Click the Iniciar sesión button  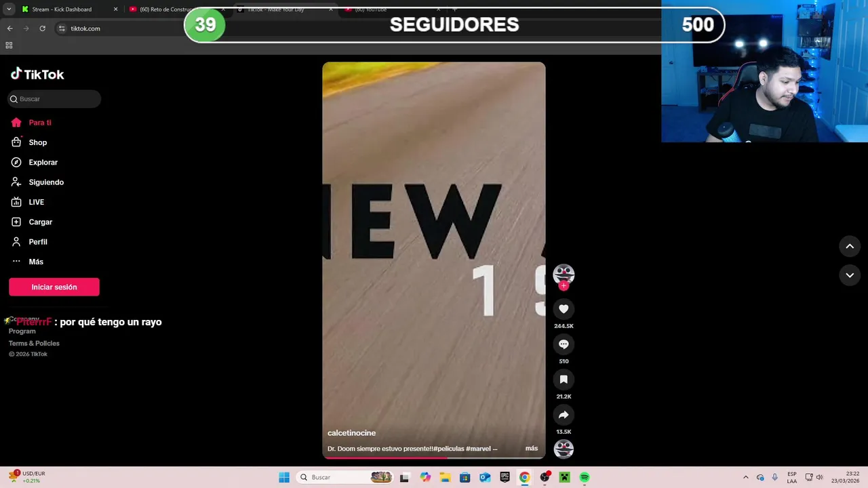pyautogui.click(x=54, y=287)
